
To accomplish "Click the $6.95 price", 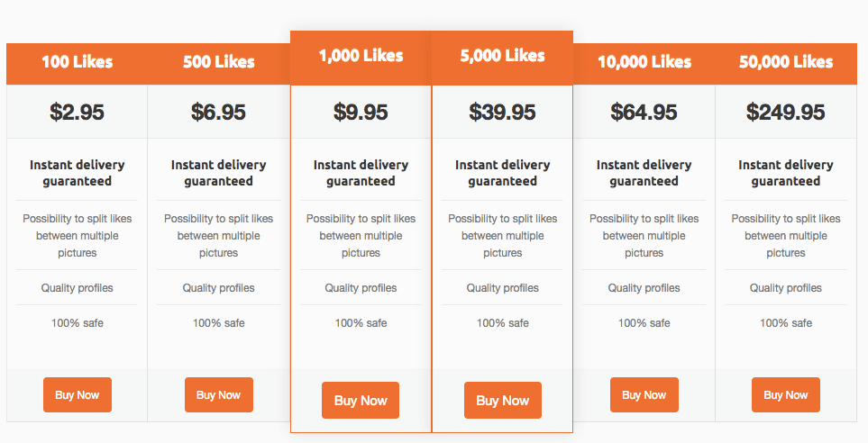I will coord(219,113).
